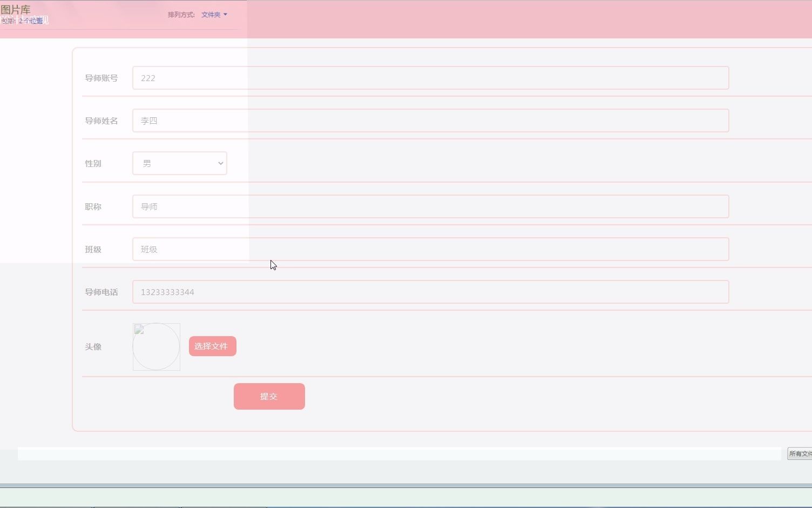Image resolution: width=812 pixels, height=508 pixels.
Task: Click the 2个位置 locations link
Action: tap(31, 21)
